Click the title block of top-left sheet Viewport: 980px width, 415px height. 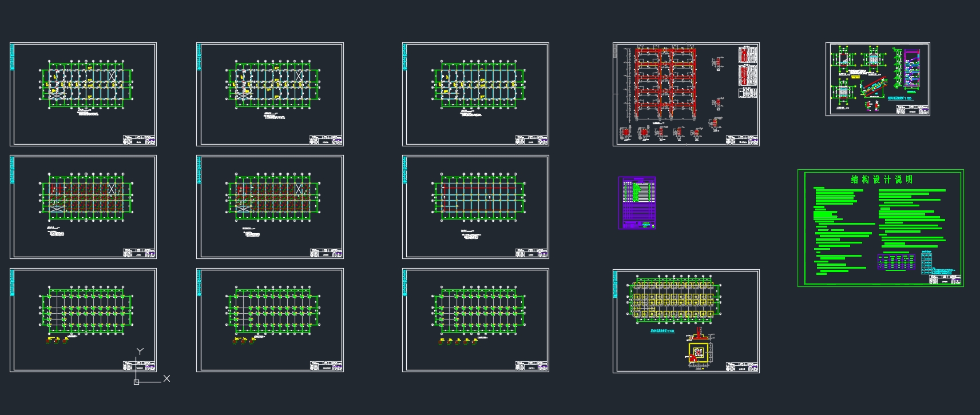[140, 139]
